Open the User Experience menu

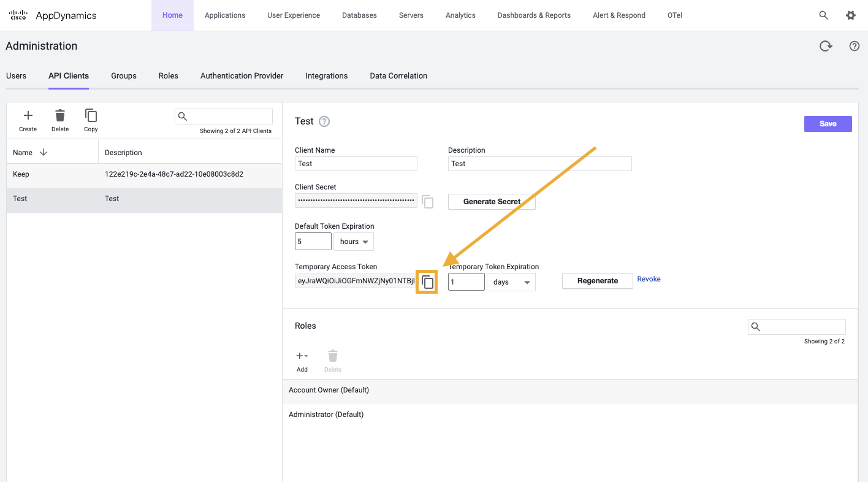[294, 15]
